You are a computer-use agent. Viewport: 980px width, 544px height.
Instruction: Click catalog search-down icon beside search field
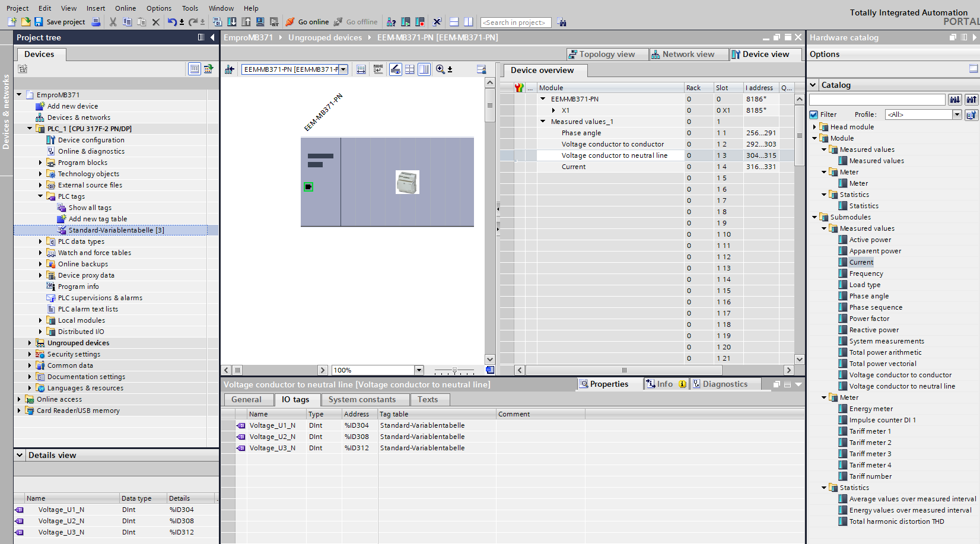(955, 99)
